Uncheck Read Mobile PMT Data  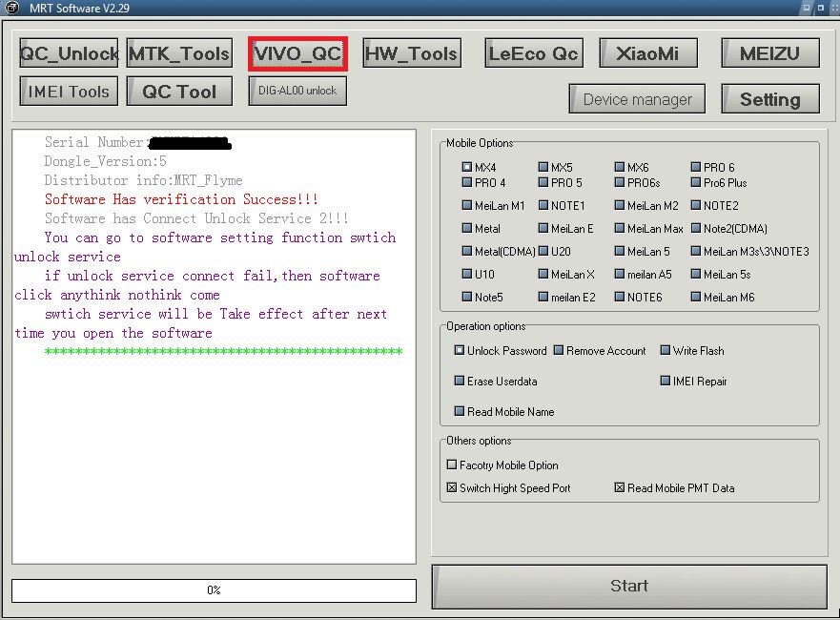coord(620,487)
